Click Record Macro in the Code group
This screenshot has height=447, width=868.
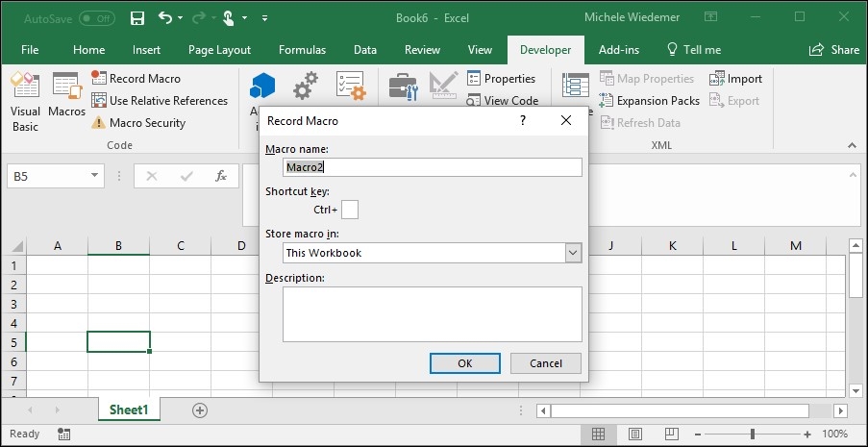136,79
